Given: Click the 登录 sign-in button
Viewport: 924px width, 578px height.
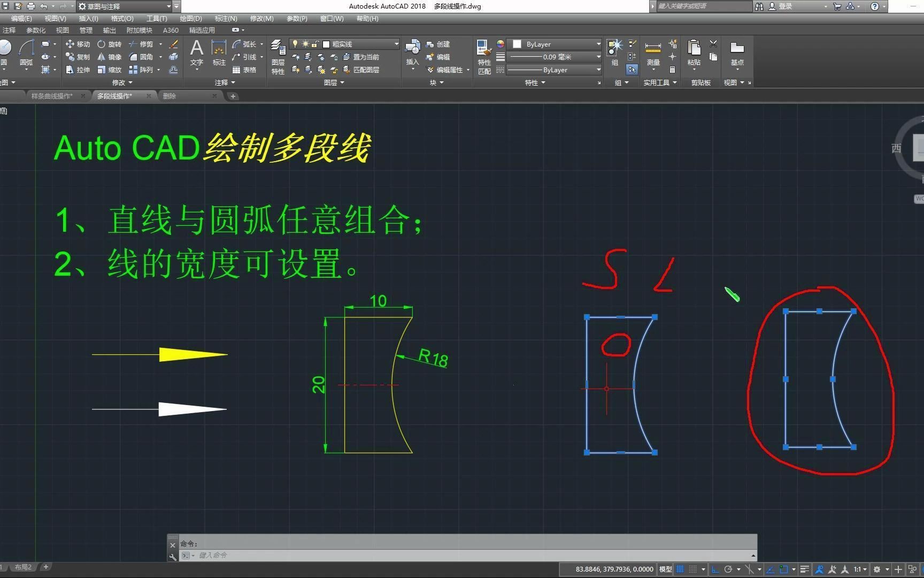Looking at the screenshot, I should point(785,6).
